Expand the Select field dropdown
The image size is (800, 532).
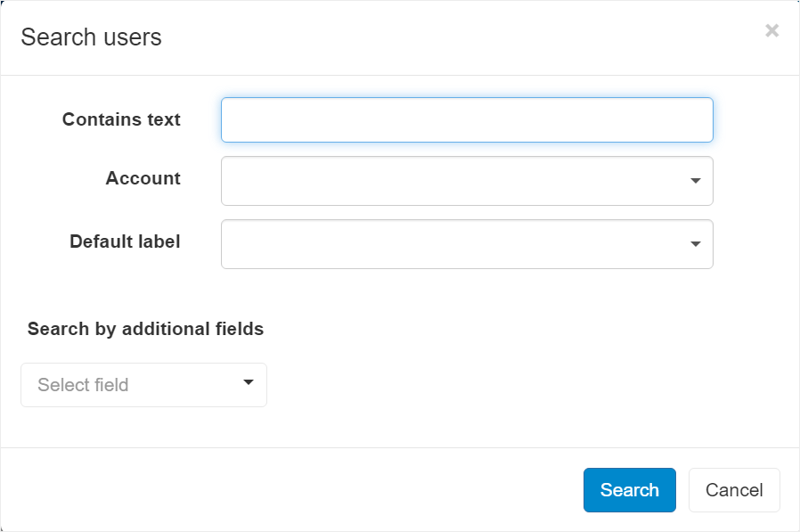(x=143, y=385)
